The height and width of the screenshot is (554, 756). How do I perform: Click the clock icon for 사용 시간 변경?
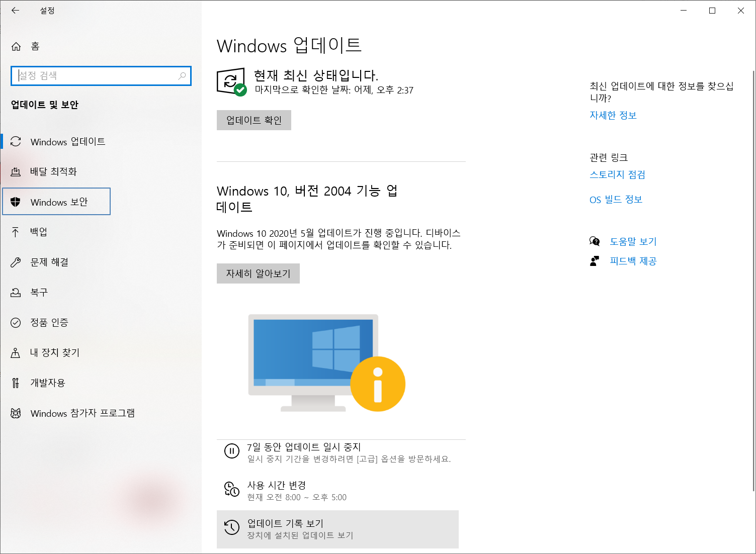click(x=232, y=489)
